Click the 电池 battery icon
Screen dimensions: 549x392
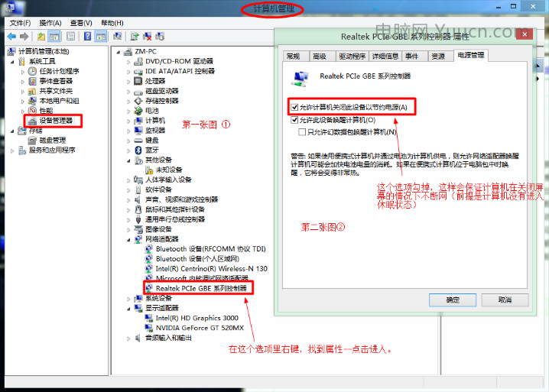[138, 111]
